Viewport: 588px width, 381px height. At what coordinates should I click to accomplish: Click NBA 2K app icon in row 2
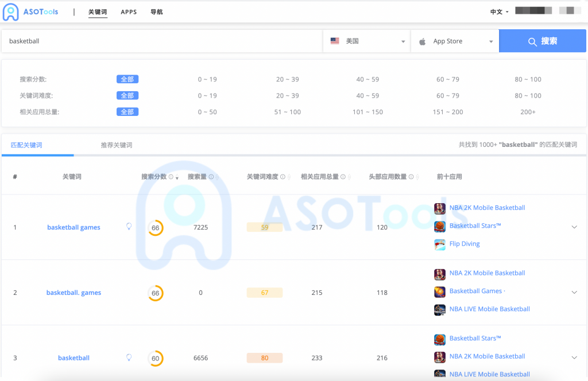(439, 274)
